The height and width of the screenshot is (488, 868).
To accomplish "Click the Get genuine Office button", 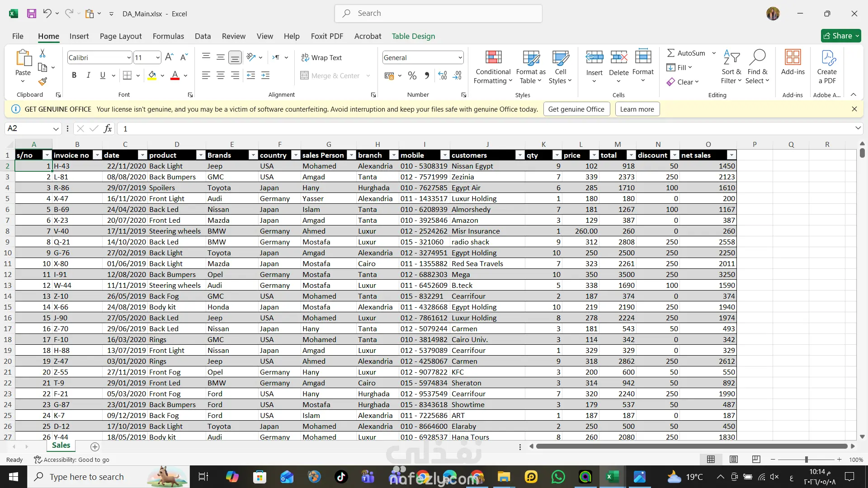I will (x=576, y=109).
